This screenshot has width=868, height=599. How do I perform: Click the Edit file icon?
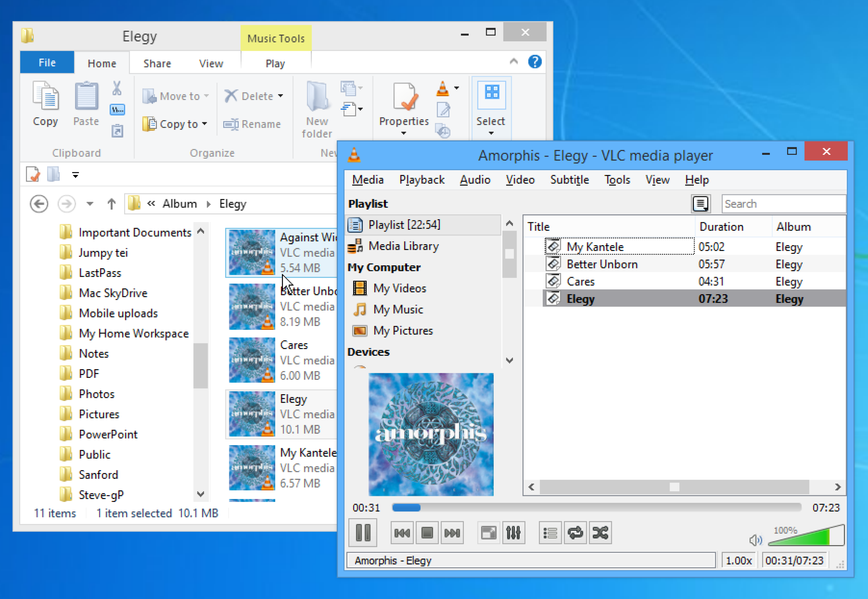pyautogui.click(x=443, y=110)
